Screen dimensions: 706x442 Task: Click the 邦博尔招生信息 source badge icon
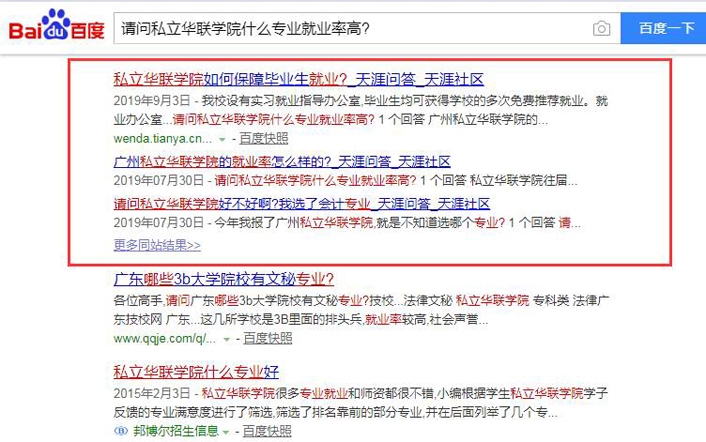[121, 431]
